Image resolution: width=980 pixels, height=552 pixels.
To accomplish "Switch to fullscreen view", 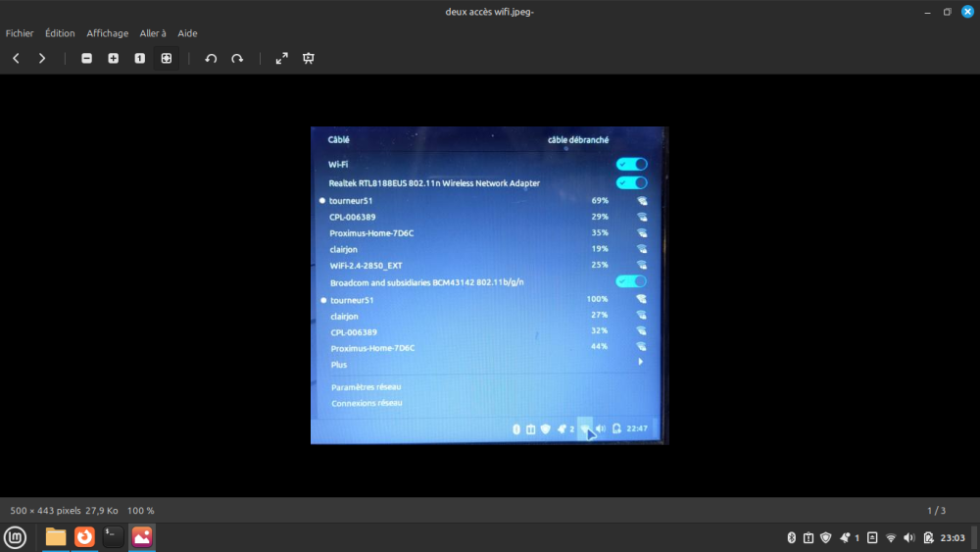I will click(x=282, y=59).
